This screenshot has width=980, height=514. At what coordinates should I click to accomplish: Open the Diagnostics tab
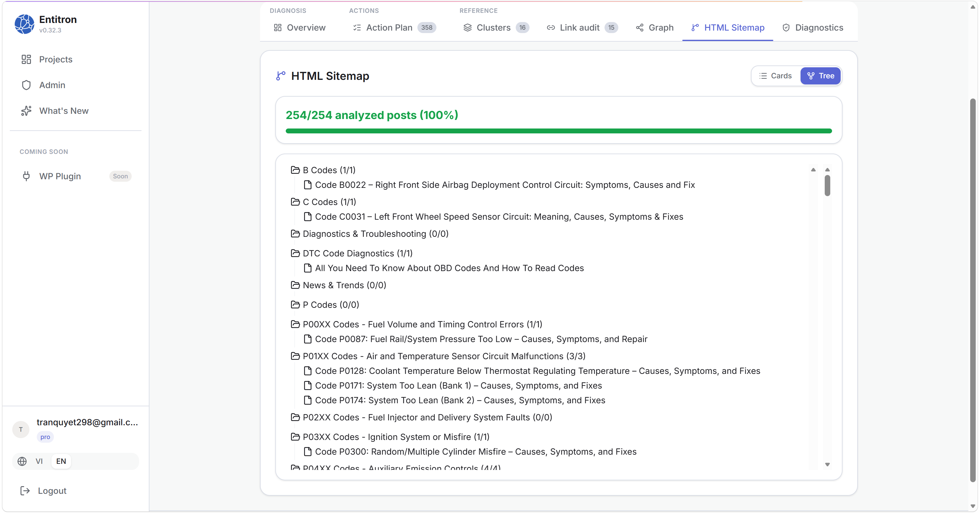click(x=812, y=27)
